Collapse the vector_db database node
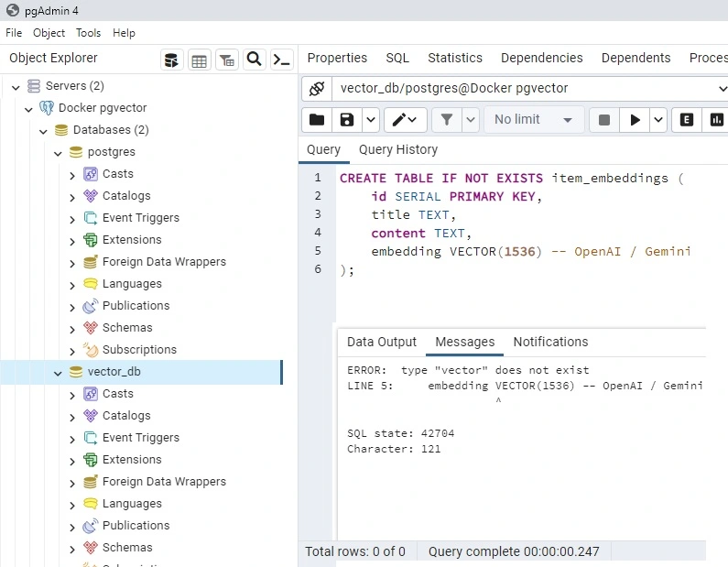Viewport: 728px width, 567px height. click(58, 373)
